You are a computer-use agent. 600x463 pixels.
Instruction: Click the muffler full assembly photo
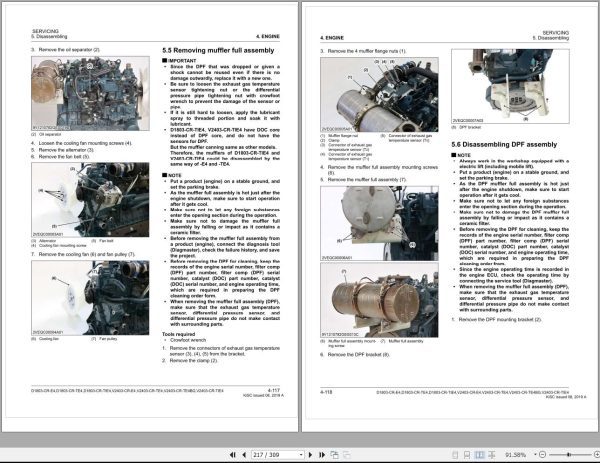point(379,300)
